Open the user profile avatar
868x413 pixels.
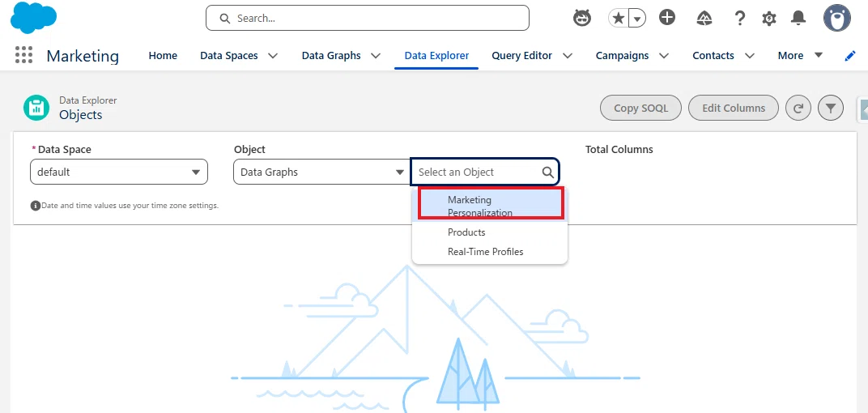(x=836, y=19)
